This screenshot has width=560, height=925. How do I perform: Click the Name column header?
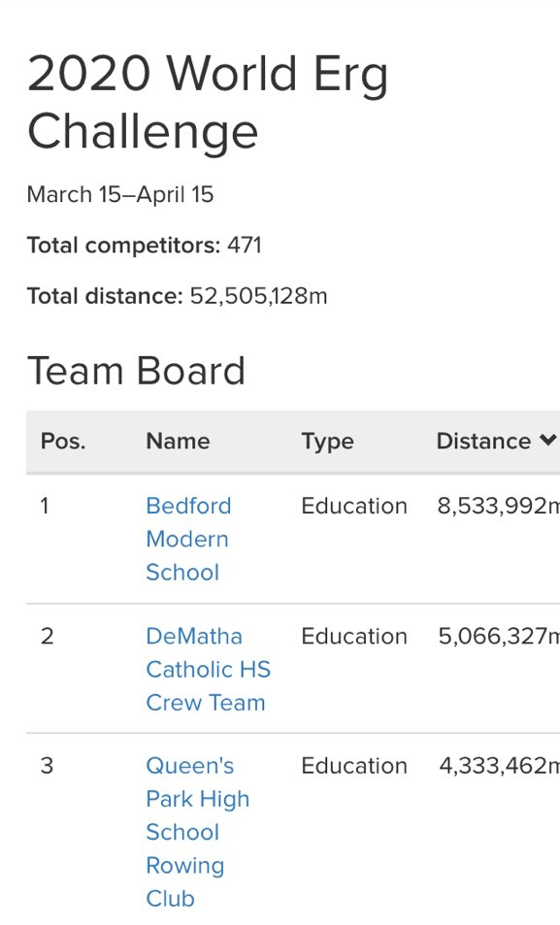178,442
